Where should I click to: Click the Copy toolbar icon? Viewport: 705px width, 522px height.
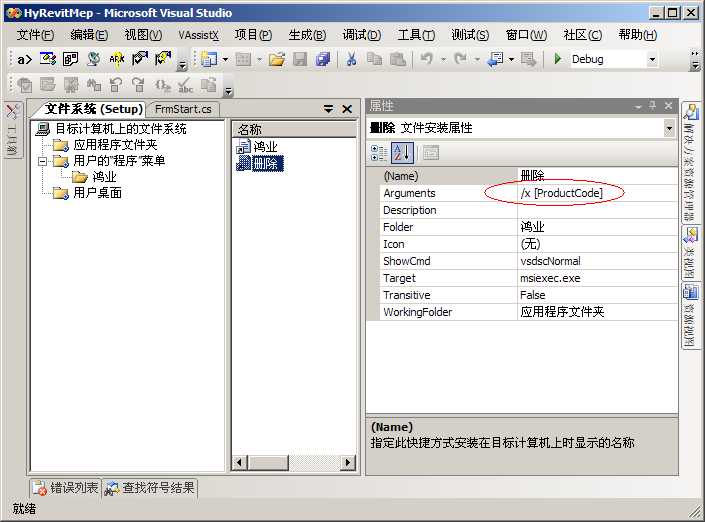pos(374,59)
